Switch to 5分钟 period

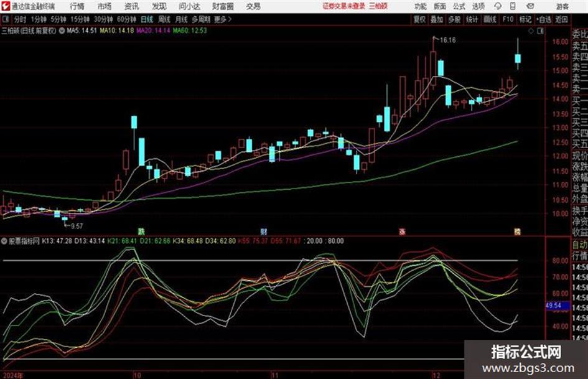click(x=58, y=19)
